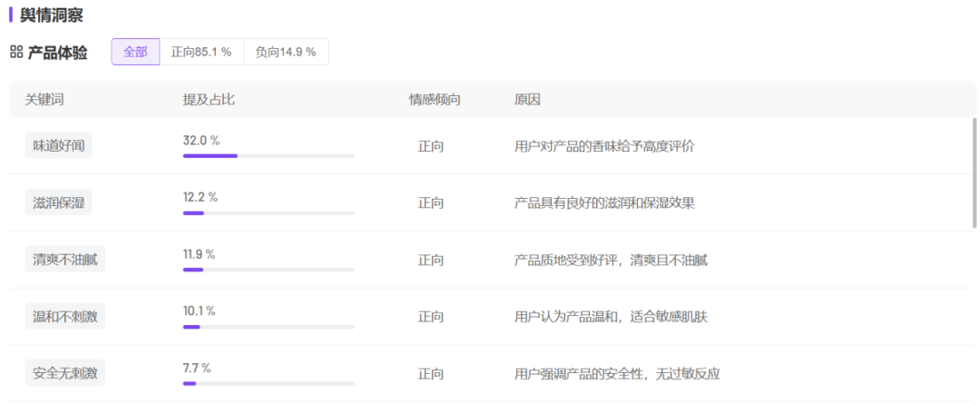The height and width of the screenshot is (404, 980).
Task: Click the 32.0 % progress bar
Action: (269, 156)
